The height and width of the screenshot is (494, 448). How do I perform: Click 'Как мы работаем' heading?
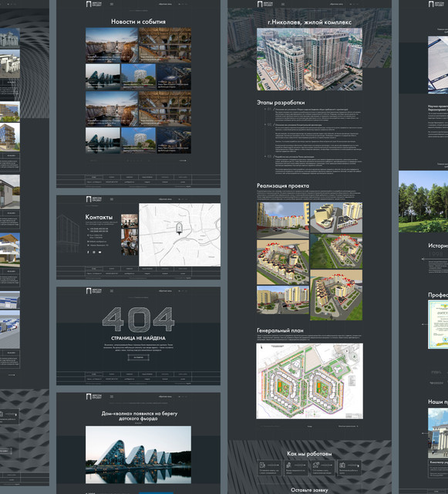pos(309,454)
